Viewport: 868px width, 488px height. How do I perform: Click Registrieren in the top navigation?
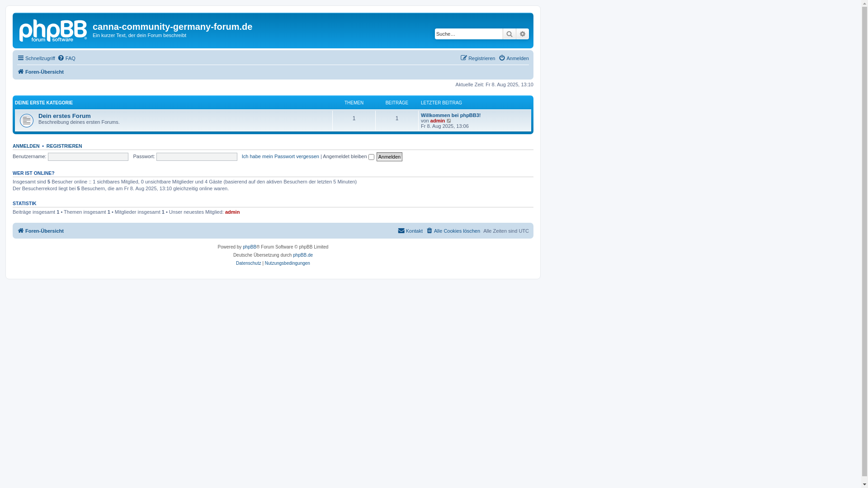(477, 58)
